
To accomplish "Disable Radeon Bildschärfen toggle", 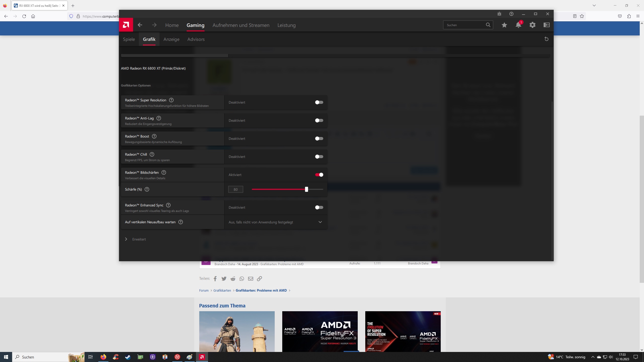I will point(319,175).
